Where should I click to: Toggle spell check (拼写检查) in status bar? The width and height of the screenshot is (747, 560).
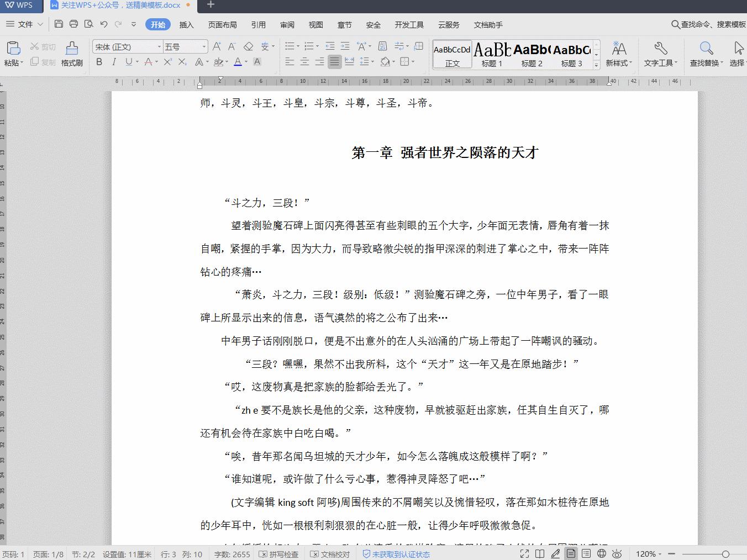point(279,554)
